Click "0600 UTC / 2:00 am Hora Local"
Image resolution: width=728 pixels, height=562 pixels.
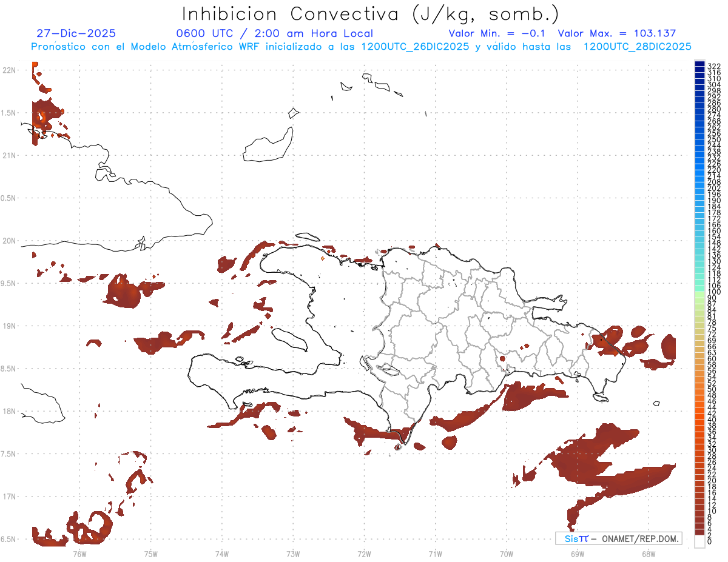coord(275,33)
